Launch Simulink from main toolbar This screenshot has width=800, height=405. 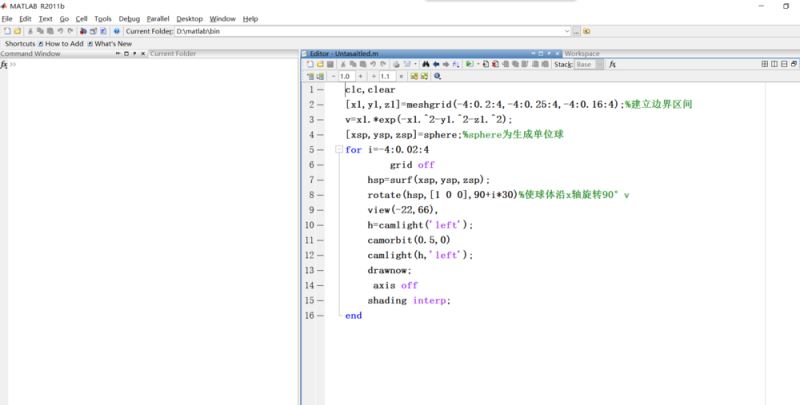click(83, 31)
